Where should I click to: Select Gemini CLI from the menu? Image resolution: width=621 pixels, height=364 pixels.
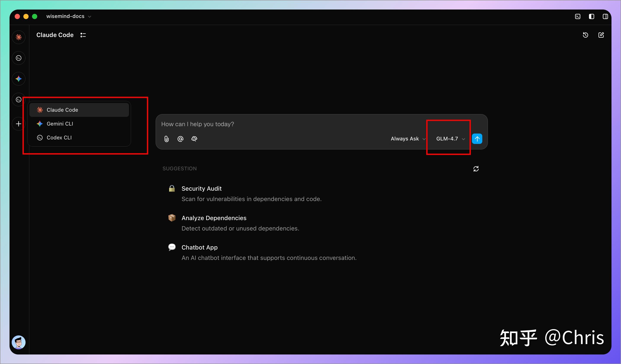click(x=60, y=124)
